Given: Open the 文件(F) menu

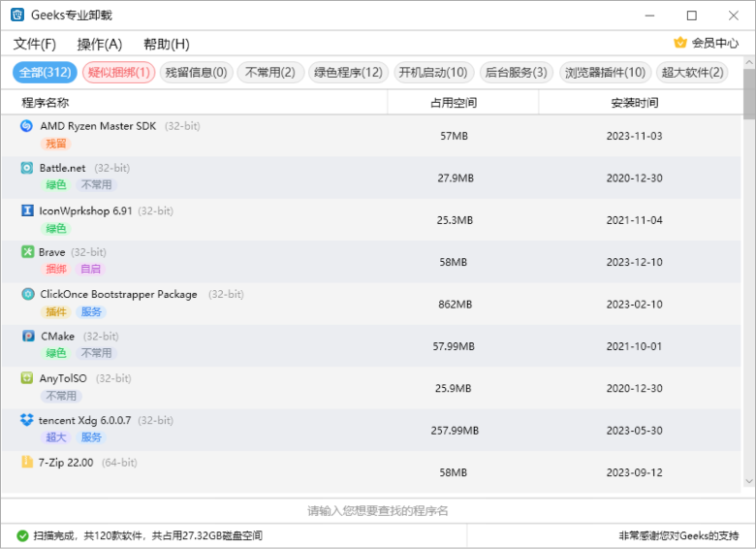Looking at the screenshot, I should click(x=35, y=44).
